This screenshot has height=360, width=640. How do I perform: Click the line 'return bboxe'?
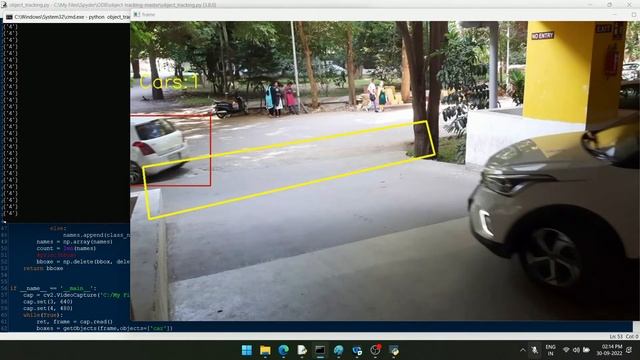pyautogui.click(x=43, y=268)
